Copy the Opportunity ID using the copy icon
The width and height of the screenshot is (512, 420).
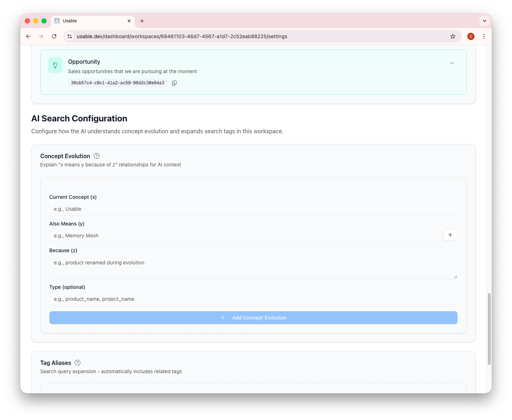[x=175, y=82]
